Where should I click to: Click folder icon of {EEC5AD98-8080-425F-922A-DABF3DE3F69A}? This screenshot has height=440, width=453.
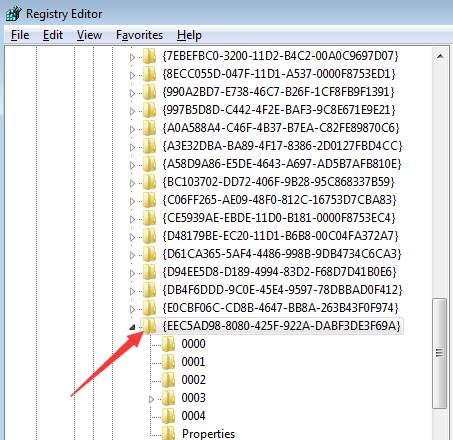[x=149, y=325]
